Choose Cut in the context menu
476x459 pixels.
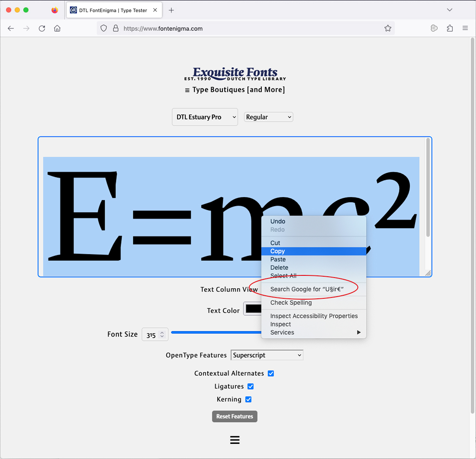tap(314, 243)
